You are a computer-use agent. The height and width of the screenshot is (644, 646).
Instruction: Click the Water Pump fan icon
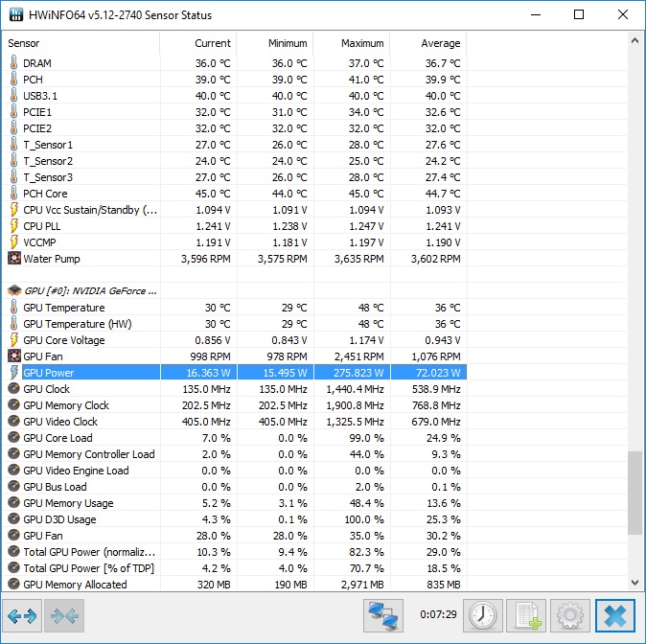pyautogui.click(x=14, y=259)
